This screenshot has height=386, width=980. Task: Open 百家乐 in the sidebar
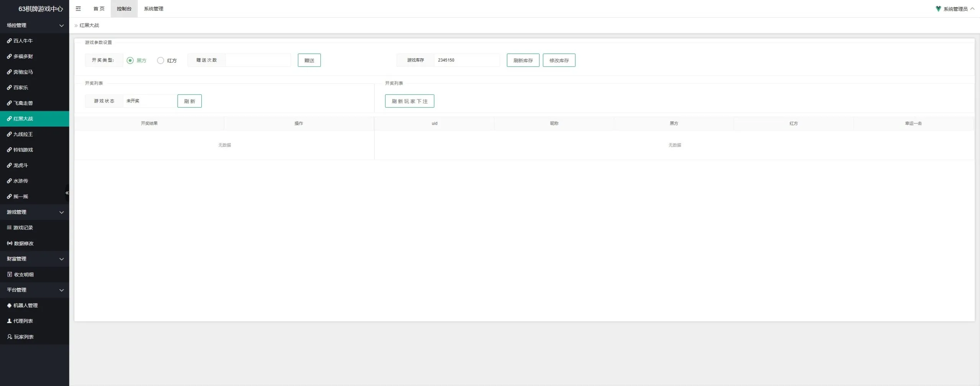click(x=34, y=88)
